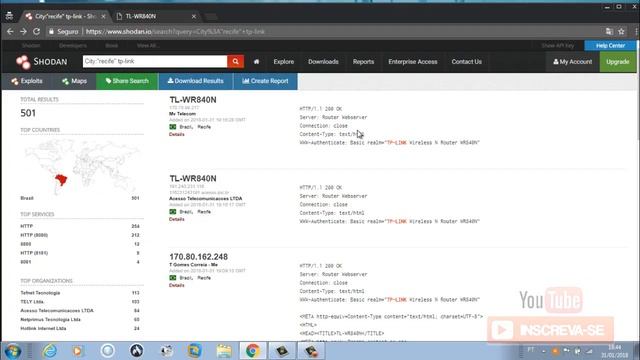
Task: Click the Brazil flag of 170.80.162.248 result
Action: [x=173, y=278]
